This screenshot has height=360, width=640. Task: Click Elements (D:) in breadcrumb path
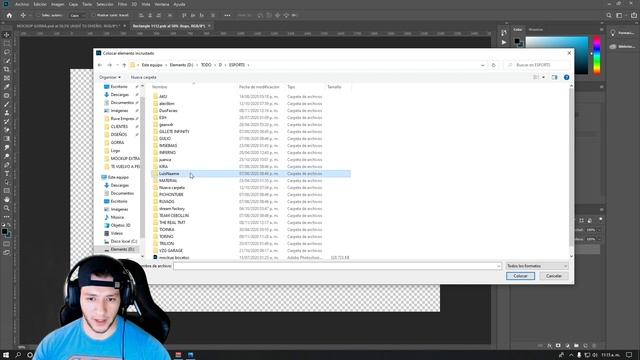(181, 65)
